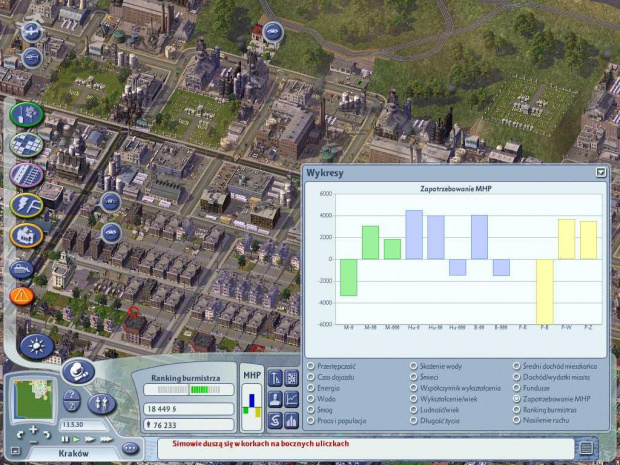620x465 pixels.
Task: Open the news list icon beside ticker
Action: (x=586, y=448)
